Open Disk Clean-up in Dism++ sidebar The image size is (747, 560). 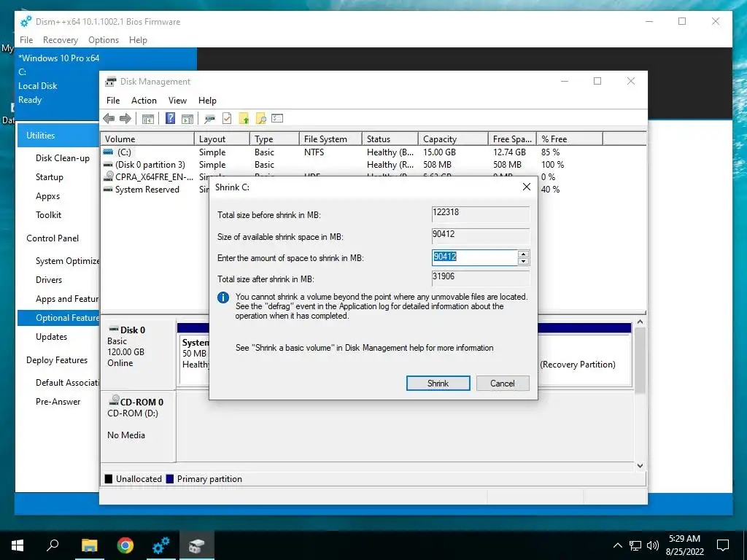click(x=63, y=158)
